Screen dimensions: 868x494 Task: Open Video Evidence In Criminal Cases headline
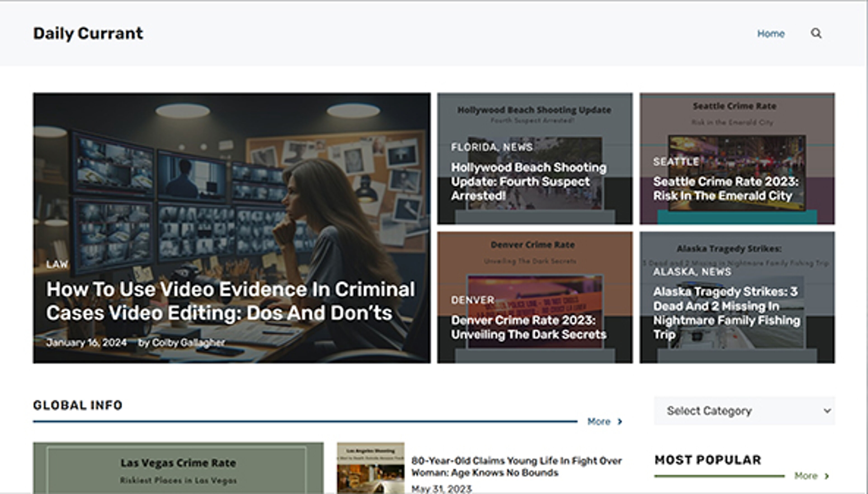230,301
